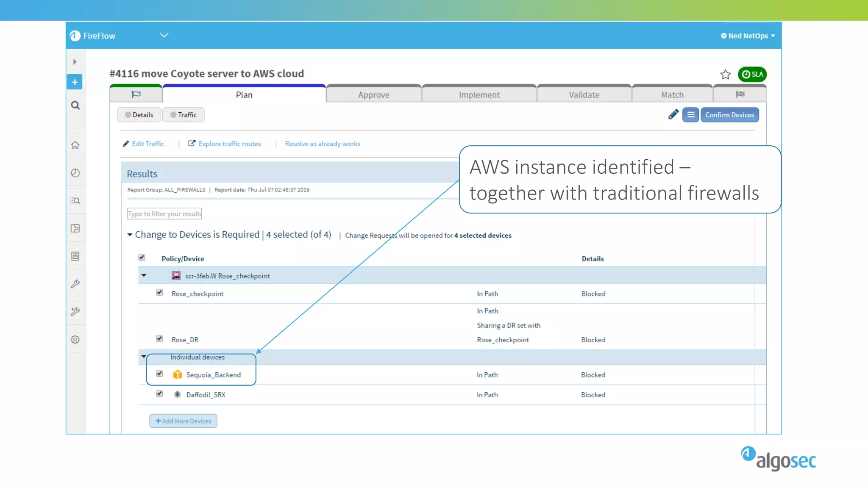Click Resolve as already works link
This screenshot has width=868, height=488.
click(x=323, y=144)
